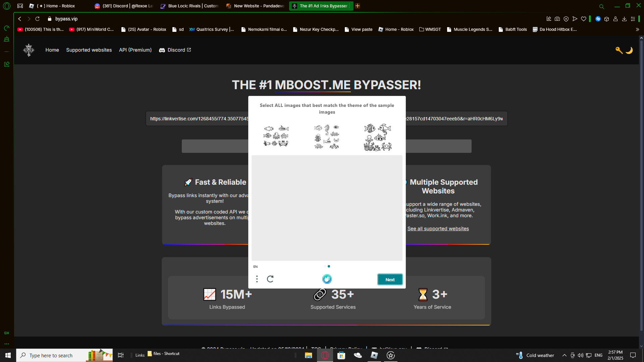Open Supported websites nav item
The width and height of the screenshot is (644, 362).
tap(89, 50)
